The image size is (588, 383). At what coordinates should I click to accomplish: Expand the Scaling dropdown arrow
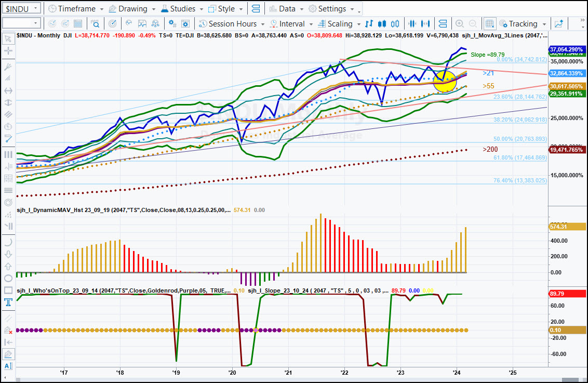point(358,24)
